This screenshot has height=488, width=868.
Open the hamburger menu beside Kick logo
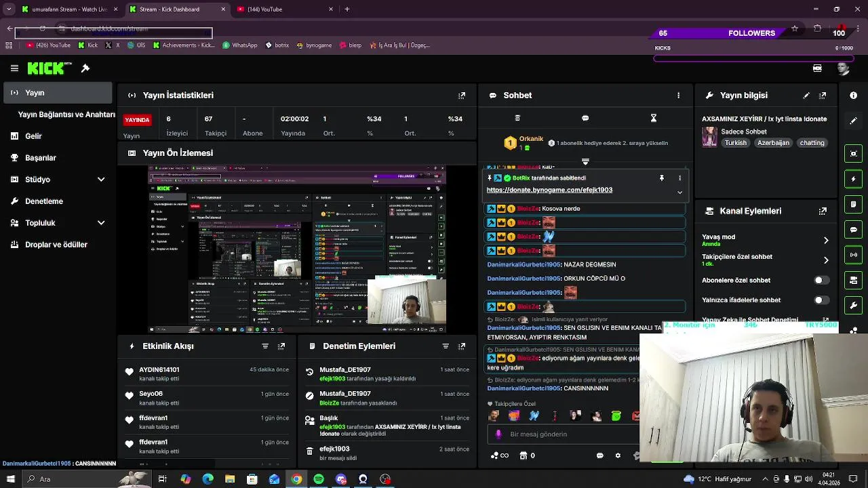coord(14,68)
